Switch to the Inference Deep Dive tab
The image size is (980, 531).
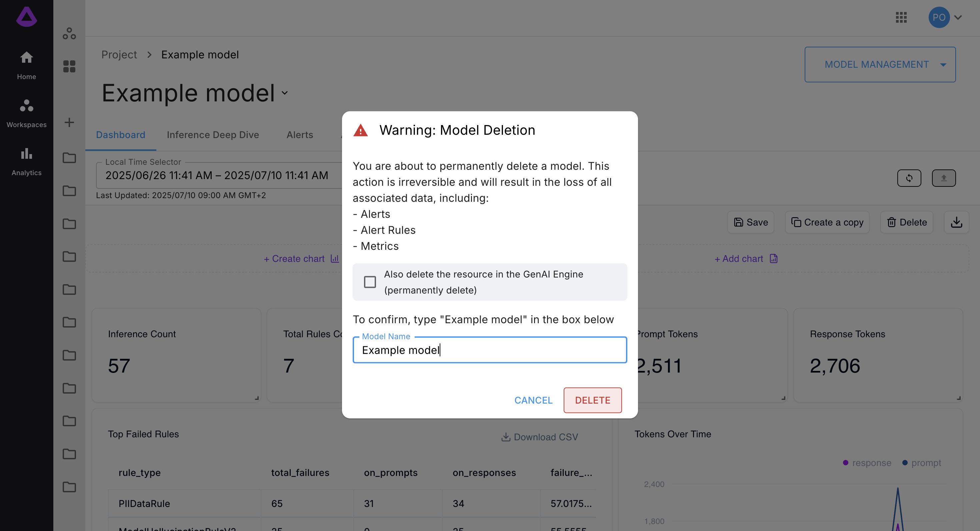click(x=213, y=135)
